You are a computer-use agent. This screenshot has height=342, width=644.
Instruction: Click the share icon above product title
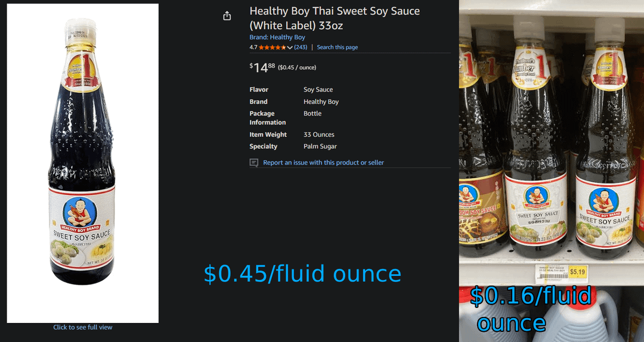pyautogui.click(x=227, y=16)
